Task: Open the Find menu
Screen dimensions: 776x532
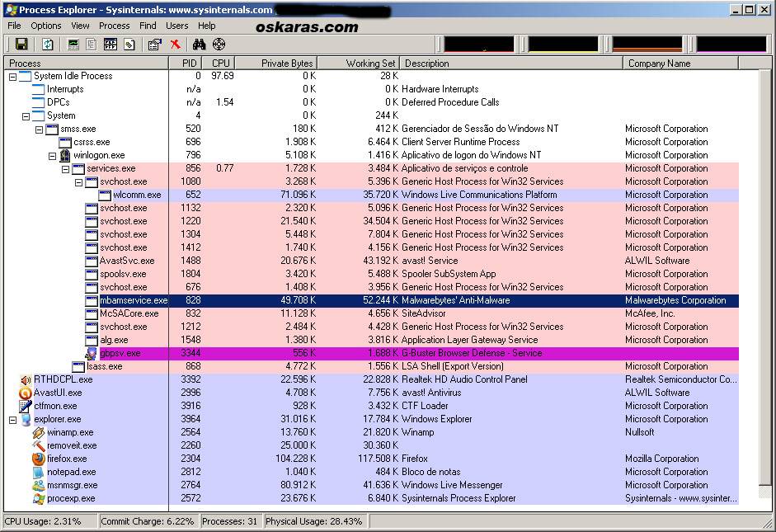Action: [148, 26]
